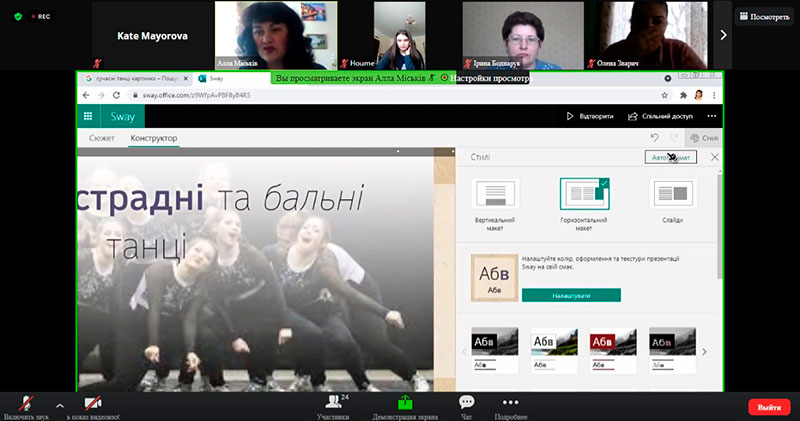800x421 pixels.
Task: Expand audio options caret next to microphone
Action: [x=60, y=406]
